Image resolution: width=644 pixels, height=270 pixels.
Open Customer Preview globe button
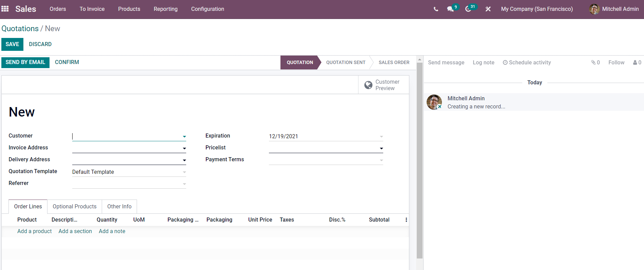[x=384, y=85]
